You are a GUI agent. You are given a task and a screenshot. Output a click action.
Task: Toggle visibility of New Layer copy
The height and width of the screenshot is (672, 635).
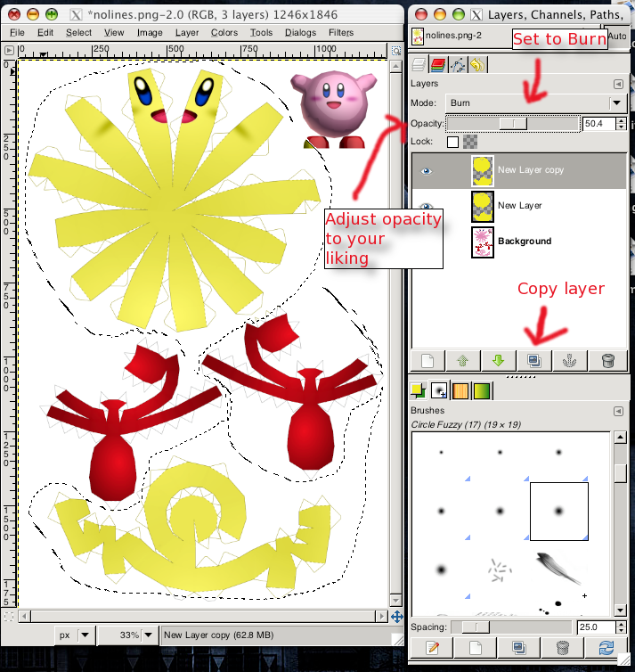pos(426,171)
